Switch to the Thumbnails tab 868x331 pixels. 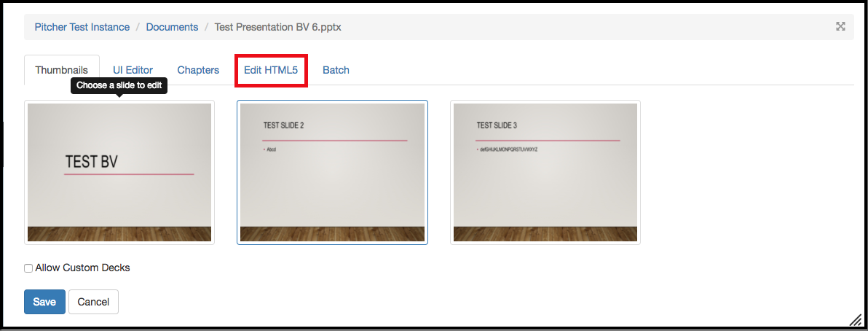tap(62, 70)
